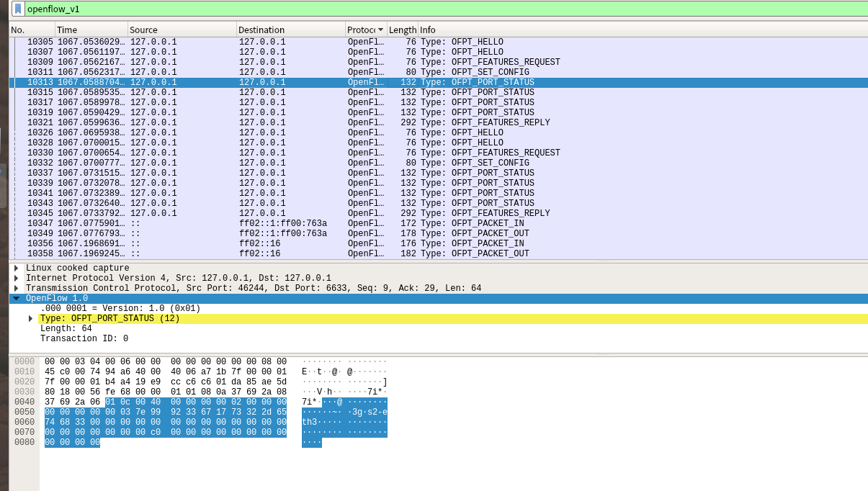Select packet 10332 OFPT_SET_CONFIG row
Screen dimensions: 868x491
(439, 163)
